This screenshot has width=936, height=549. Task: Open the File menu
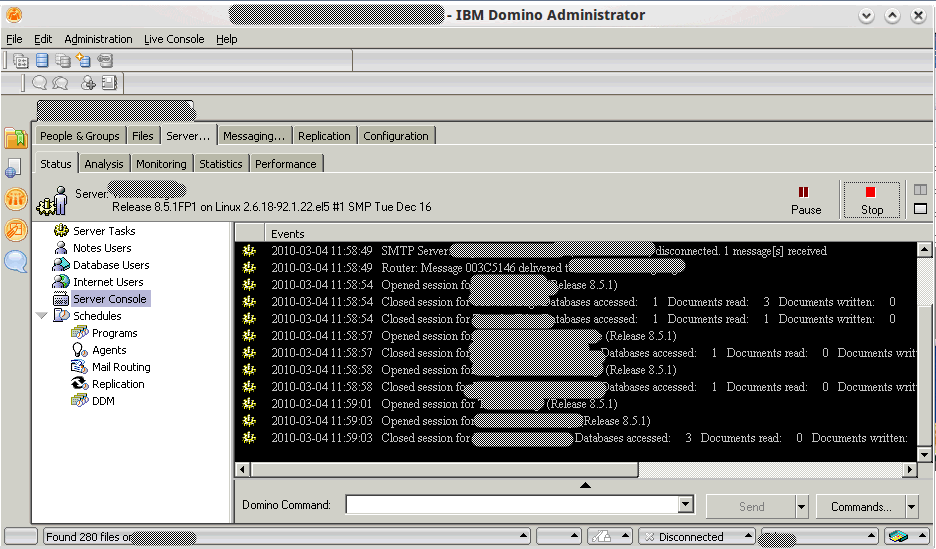click(x=14, y=39)
